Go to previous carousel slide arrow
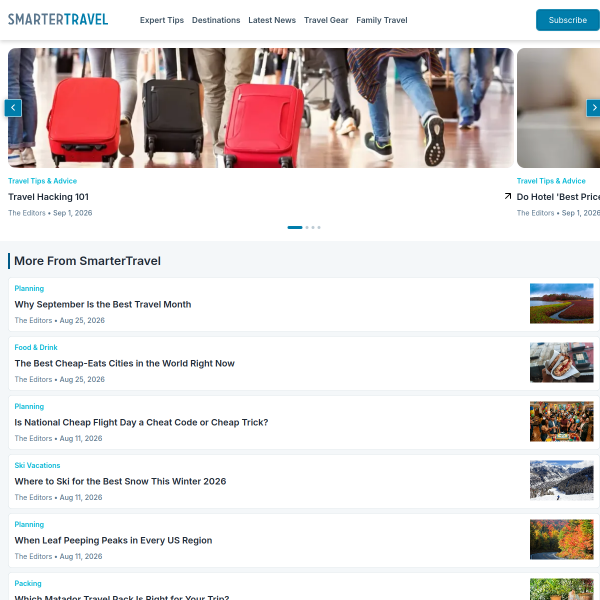This screenshot has width=600, height=600. (13, 108)
